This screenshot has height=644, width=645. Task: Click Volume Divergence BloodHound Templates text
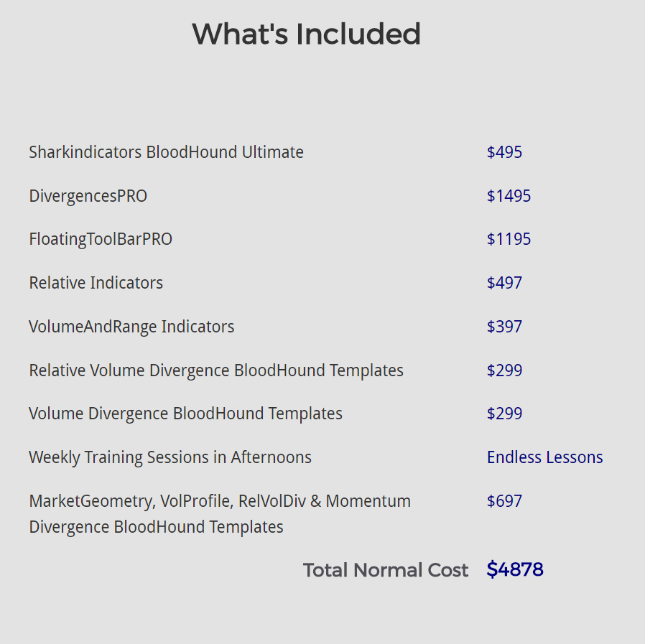[185, 414]
